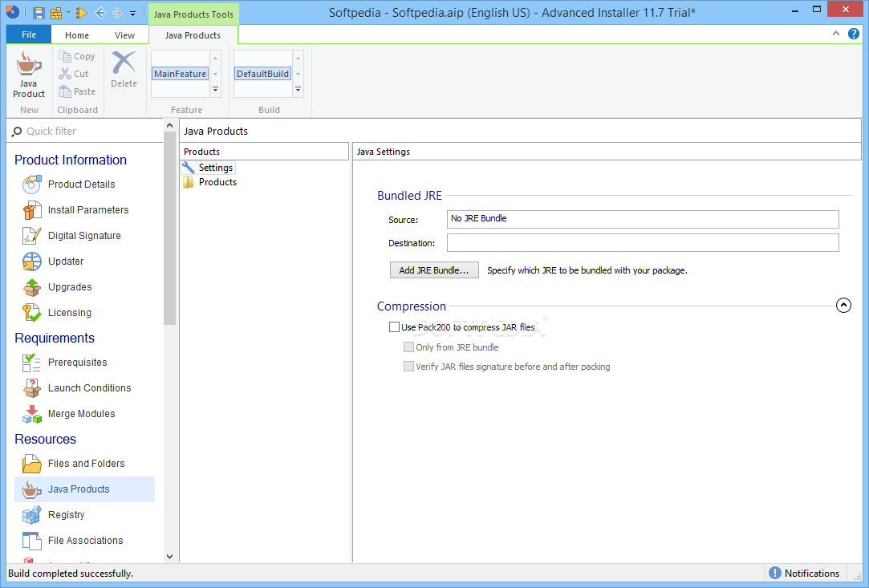
Task: Open the quick access toolbar customize dropdown
Action: coord(133,14)
